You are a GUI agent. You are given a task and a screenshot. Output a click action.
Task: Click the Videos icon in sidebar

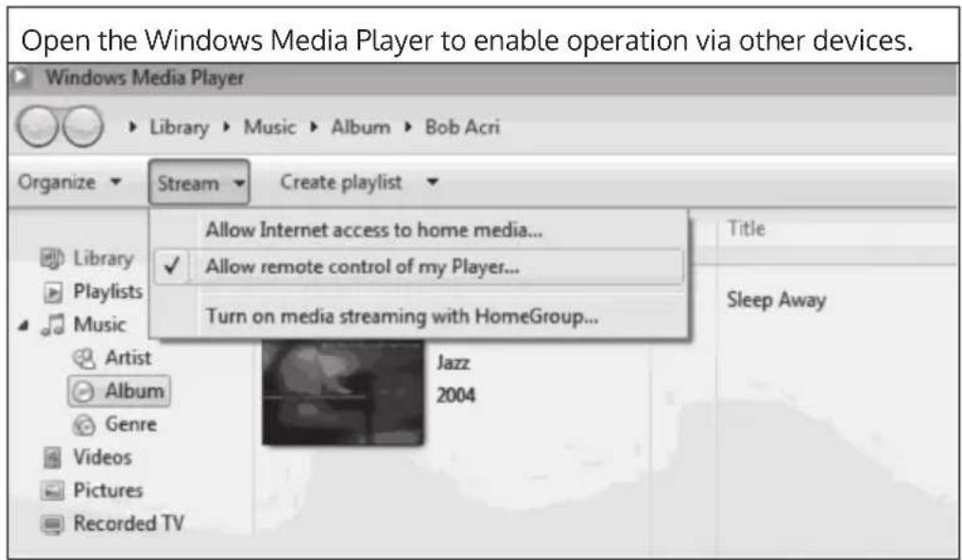(x=53, y=458)
